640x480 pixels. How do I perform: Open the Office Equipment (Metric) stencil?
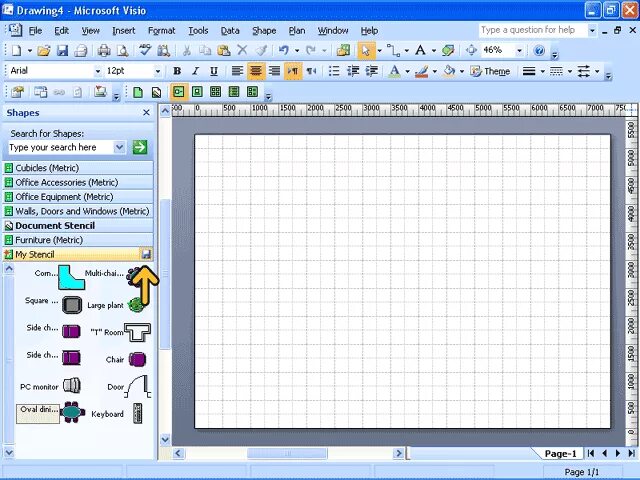tap(78, 197)
